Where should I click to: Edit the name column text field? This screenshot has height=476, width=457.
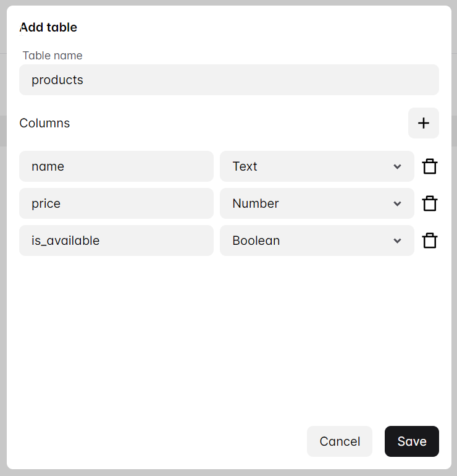(116, 166)
